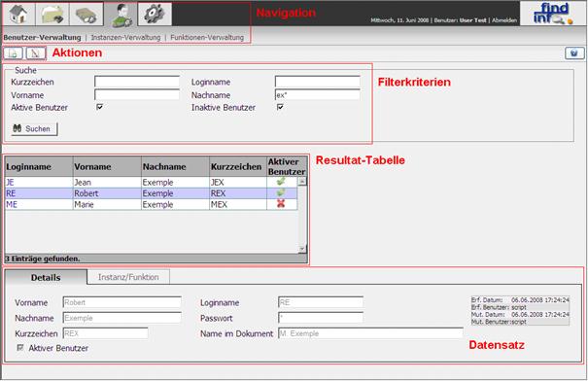Switch to Funktionen-Verwaltung menu
The height and width of the screenshot is (381, 588).
coord(207,38)
